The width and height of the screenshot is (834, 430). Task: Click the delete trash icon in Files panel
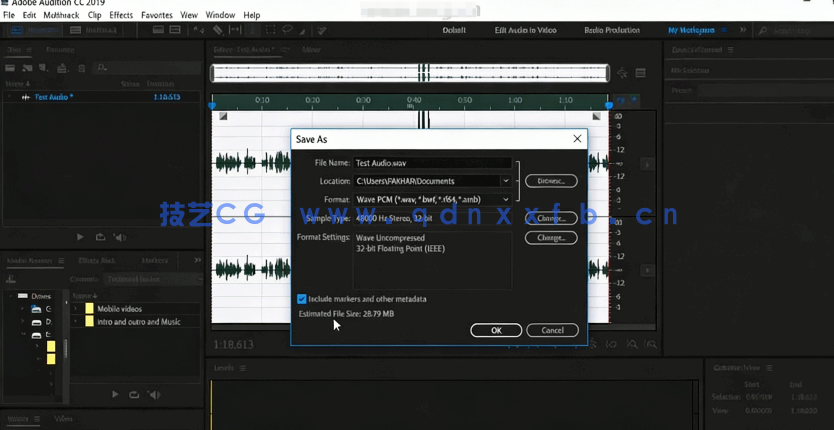(82, 68)
